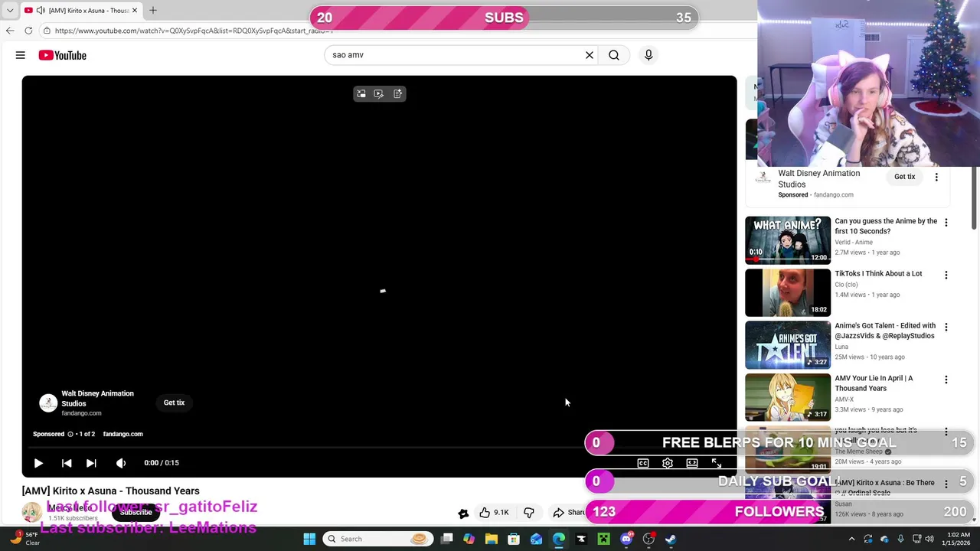980x551 pixels.
Task: Like the video with 9.1K likes
Action: pos(494,513)
